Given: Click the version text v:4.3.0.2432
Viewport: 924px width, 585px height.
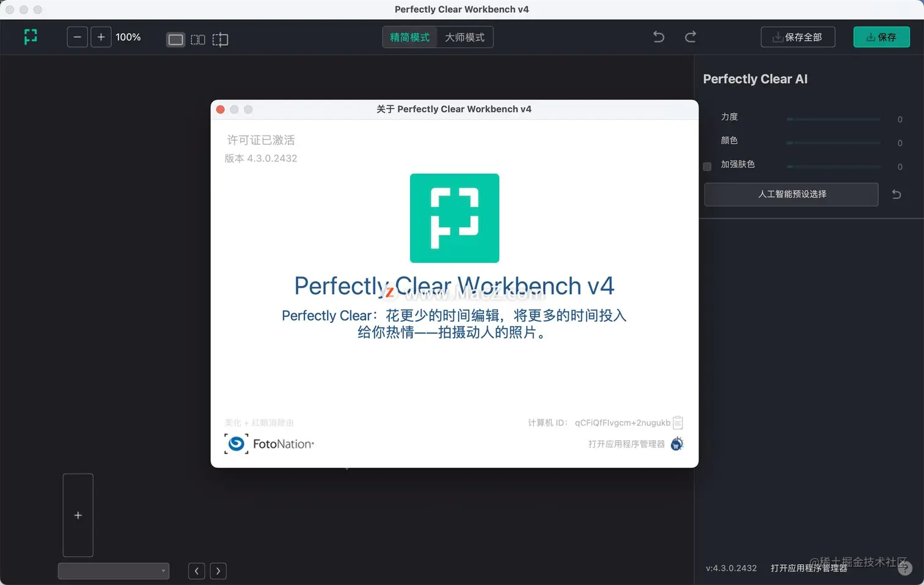Looking at the screenshot, I should click(x=732, y=568).
